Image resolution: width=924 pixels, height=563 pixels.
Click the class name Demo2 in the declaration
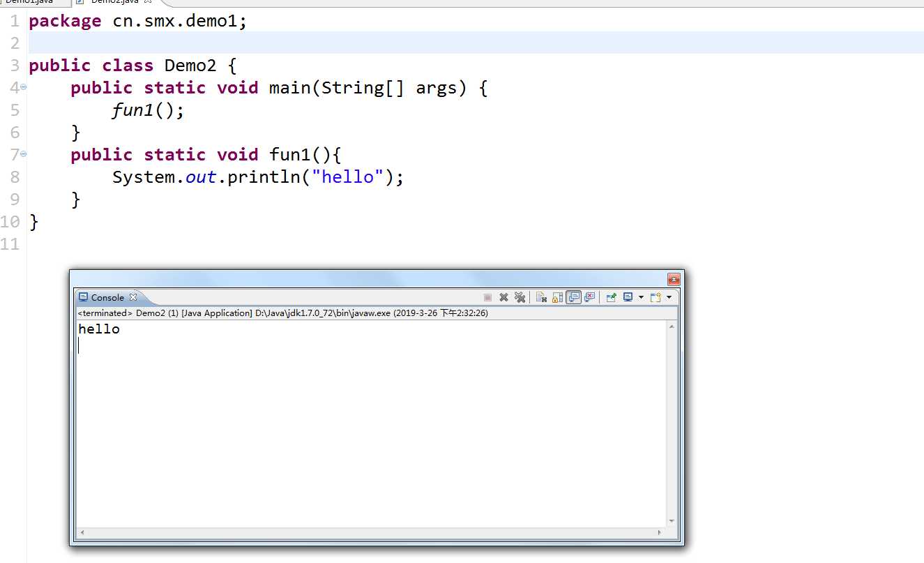190,66
